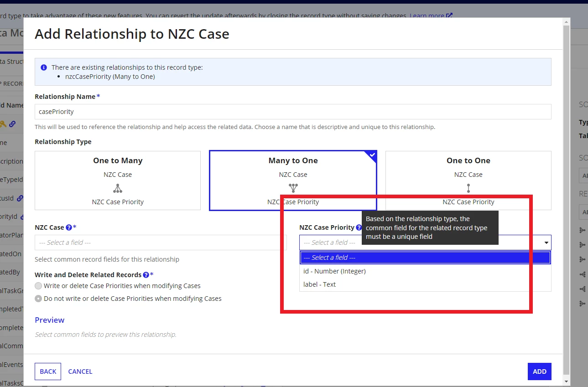The height and width of the screenshot is (387, 588).
Task: Choose 'Do not write or delete Case Priorities' option
Action: coord(39,299)
